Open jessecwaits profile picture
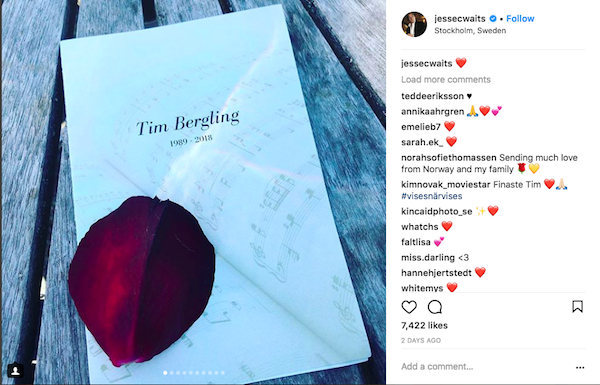This screenshot has height=385, width=600. [x=414, y=24]
